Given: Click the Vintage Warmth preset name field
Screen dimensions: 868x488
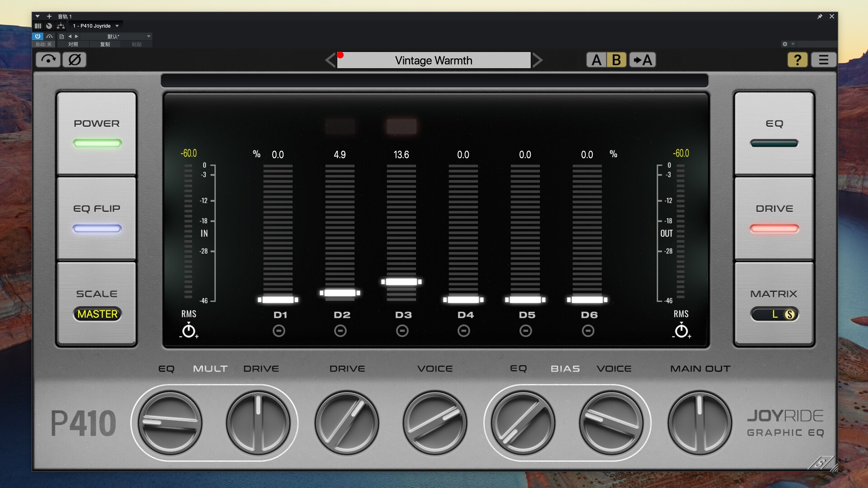Looking at the screenshot, I should tap(434, 60).
